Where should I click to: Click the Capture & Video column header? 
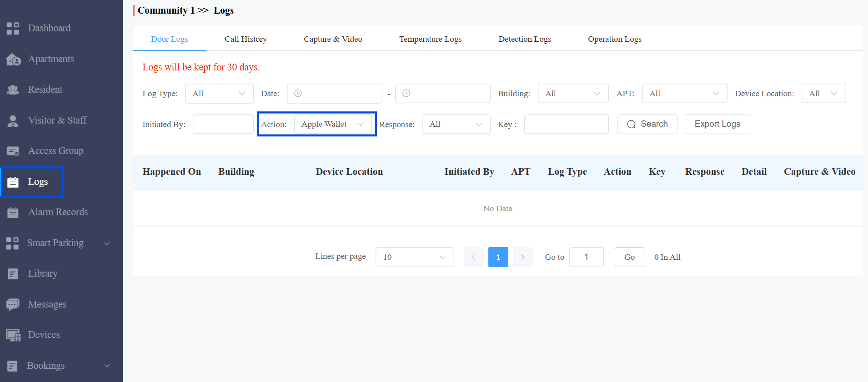pyautogui.click(x=820, y=172)
